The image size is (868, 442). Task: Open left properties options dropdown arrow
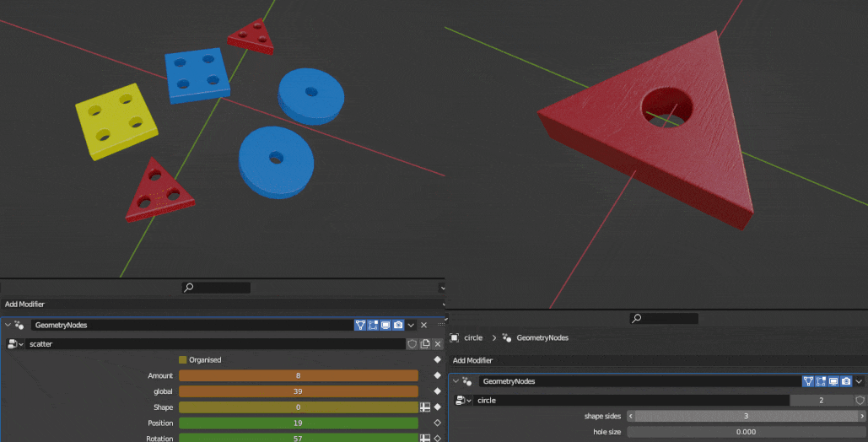pyautogui.click(x=442, y=288)
